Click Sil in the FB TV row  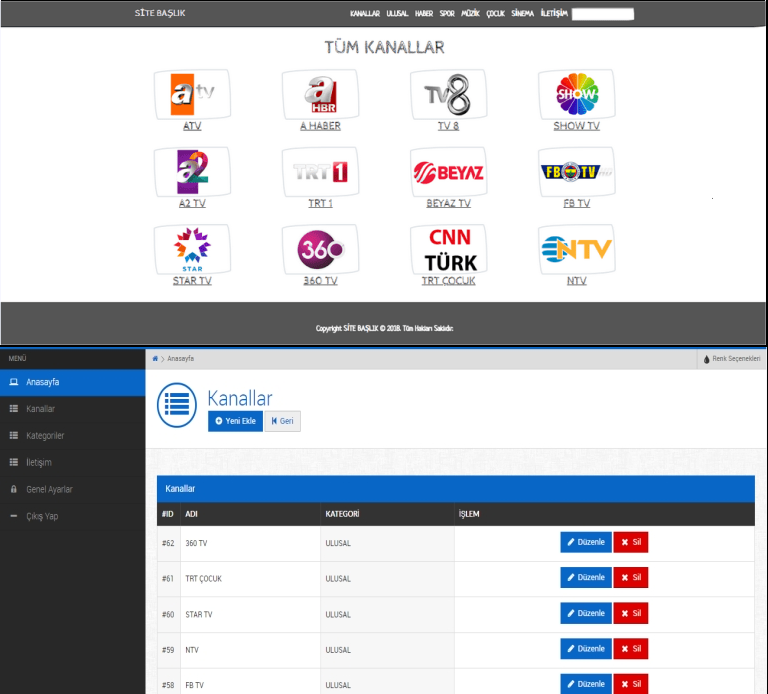click(x=631, y=684)
